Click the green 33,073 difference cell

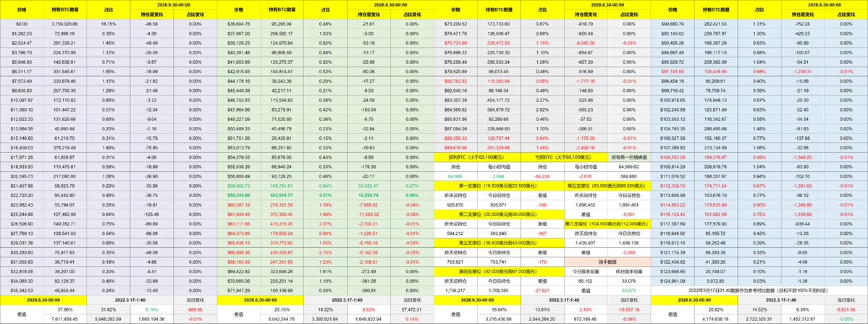point(629,290)
